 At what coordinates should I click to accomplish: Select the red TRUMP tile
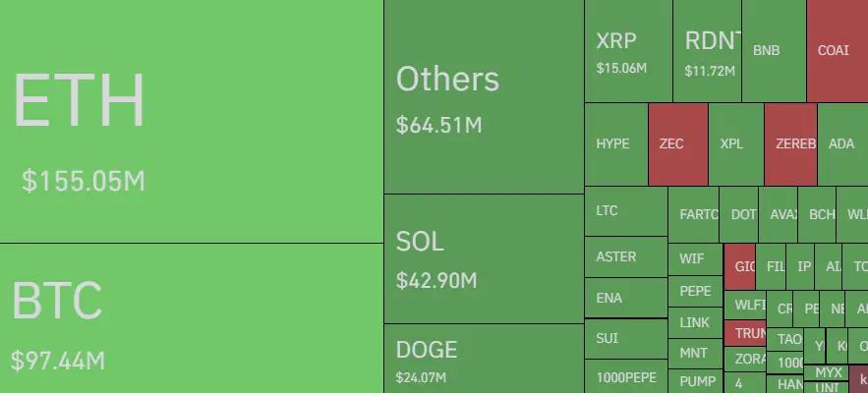tap(745, 333)
